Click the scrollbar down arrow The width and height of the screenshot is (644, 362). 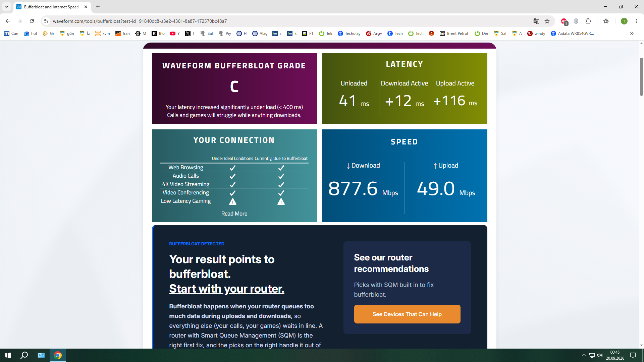point(641,345)
